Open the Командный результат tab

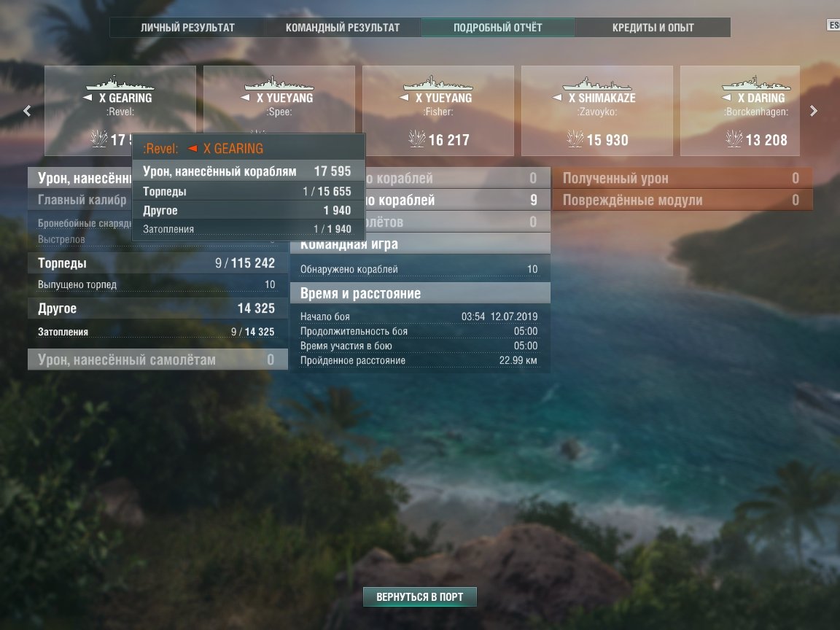(343, 27)
